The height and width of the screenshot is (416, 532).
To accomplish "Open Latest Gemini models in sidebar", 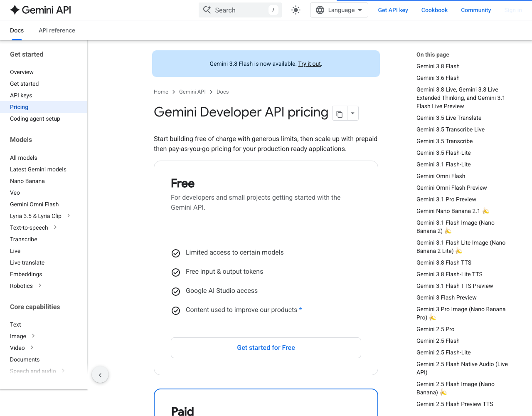I will tap(38, 169).
